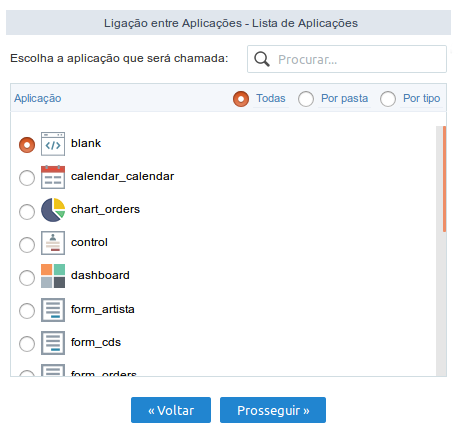This screenshot has height=431, width=458.
Task: Choose the Por tipo filter radio
Action: point(388,99)
